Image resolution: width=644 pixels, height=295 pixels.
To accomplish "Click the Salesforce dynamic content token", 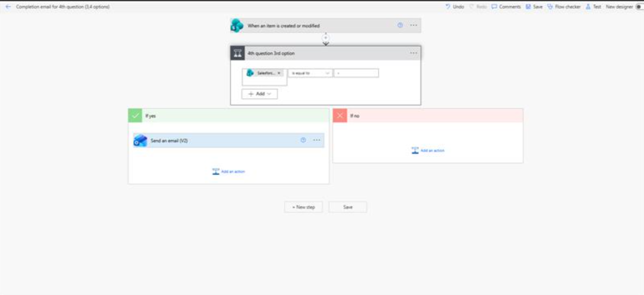I will [x=264, y=73].
